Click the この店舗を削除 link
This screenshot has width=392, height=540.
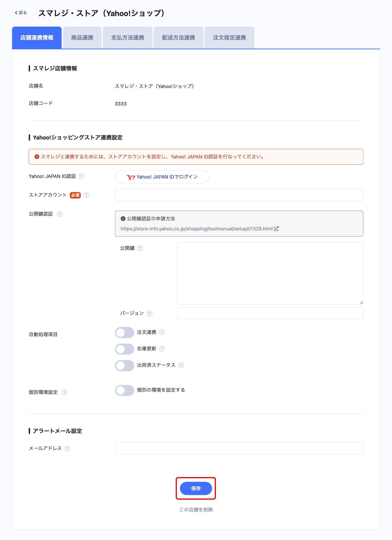pos(196,510)
